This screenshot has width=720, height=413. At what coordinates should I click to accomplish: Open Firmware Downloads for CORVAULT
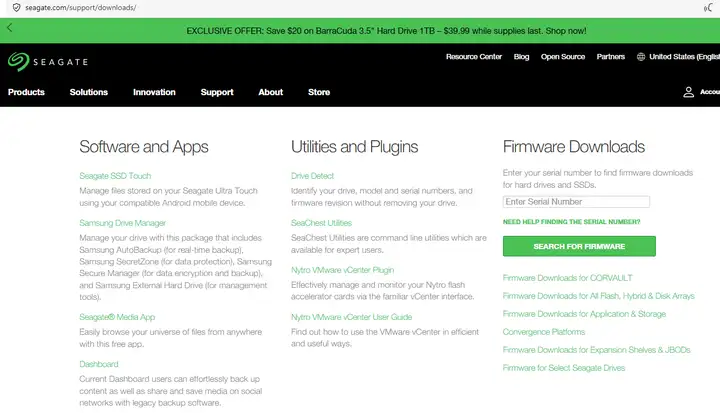click(568, 278)
